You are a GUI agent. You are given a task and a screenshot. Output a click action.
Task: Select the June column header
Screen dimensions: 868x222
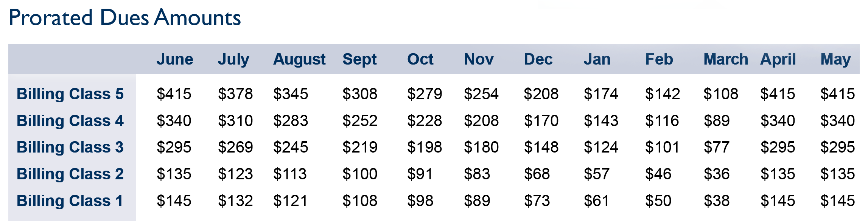[175, 59]
